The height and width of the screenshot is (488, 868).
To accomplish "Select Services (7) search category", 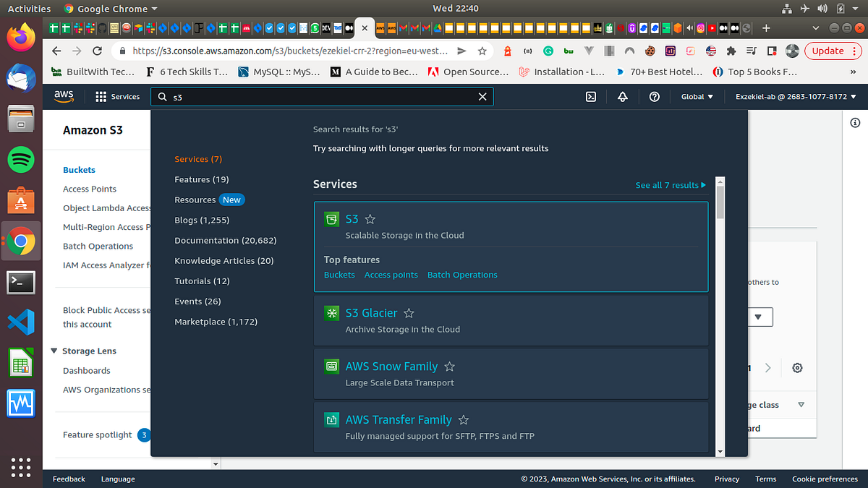I will [198, 159].
